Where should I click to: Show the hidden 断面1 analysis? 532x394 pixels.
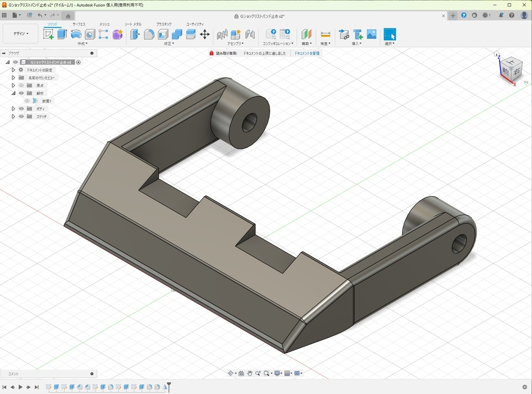tap(27, 101)
